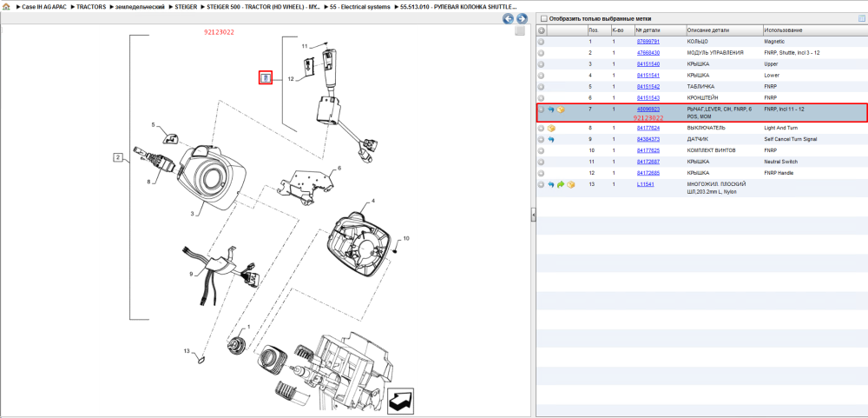Go to the next diagram with forward arrow
The width and height of the screenshot is (868, 418).
click(521, 19)
